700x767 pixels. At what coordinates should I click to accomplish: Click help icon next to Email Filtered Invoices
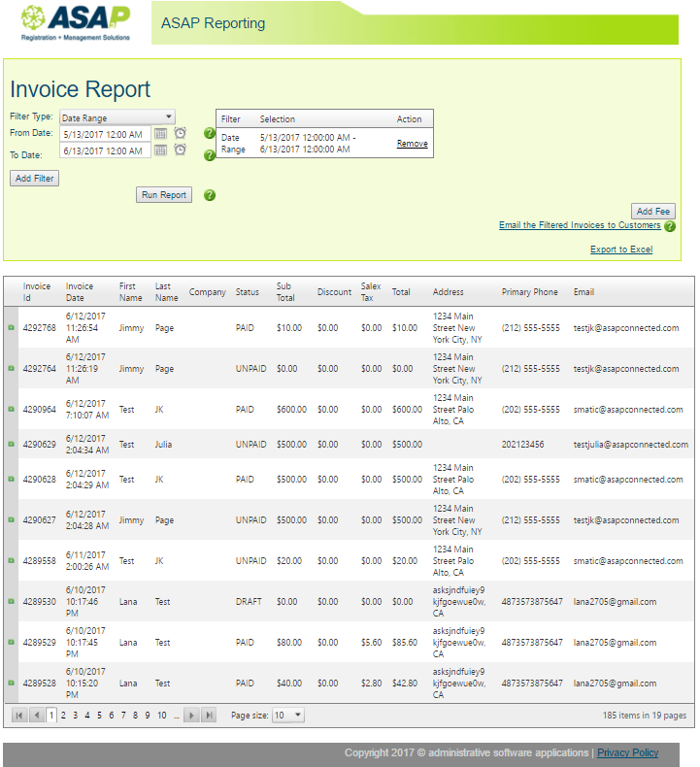[670, 226]
